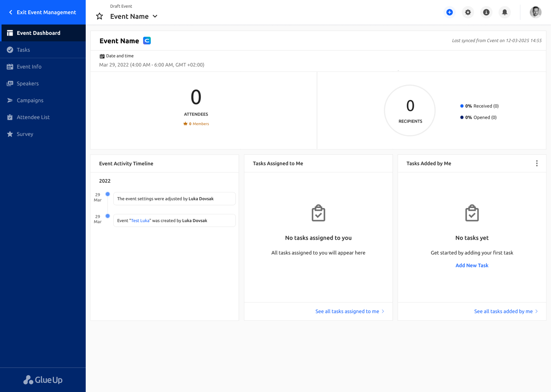Viewport: 551px width, 392px height.
Task: Click the Recipients donut chart
Action: 410,110
